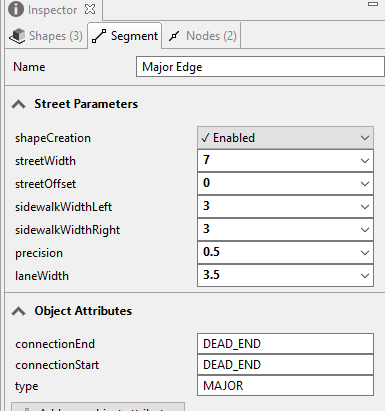The image size is (385, 411).
Task: Minimize the Inspector panel
Action: point(373,4)
